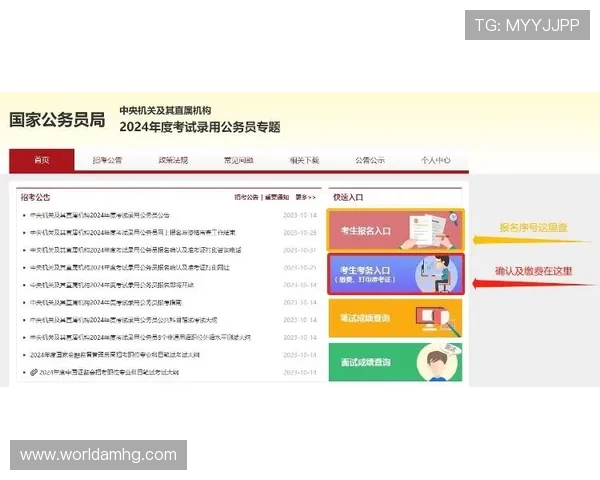
Task: Select the 公告公示 tab
Action: tap(370, 160)
